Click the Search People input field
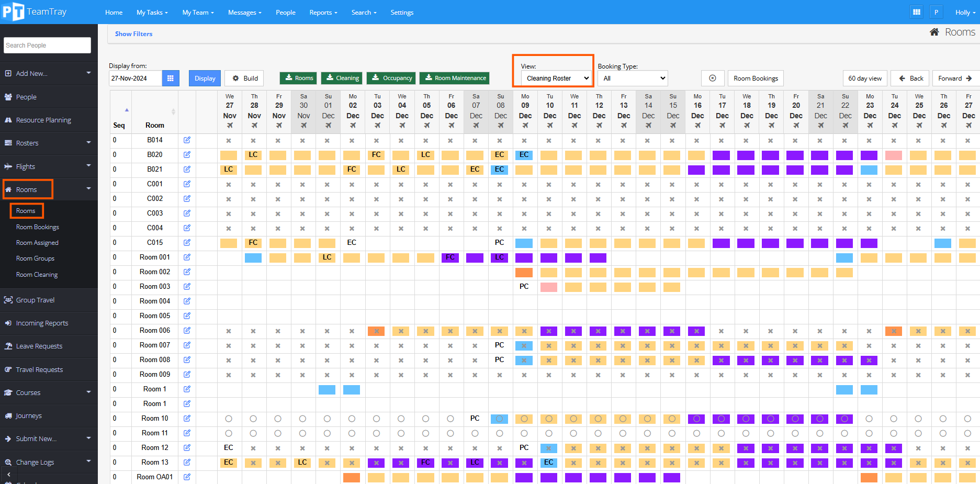 coord(47,46)
